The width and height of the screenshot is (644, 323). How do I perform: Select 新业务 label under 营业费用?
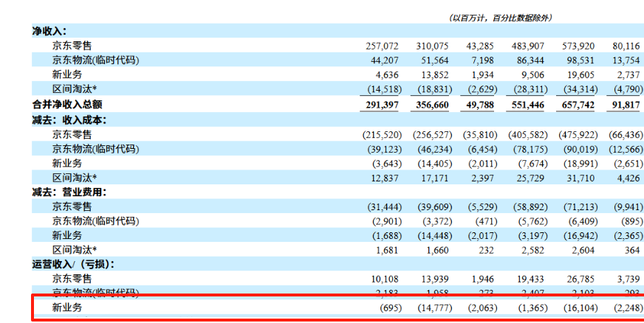[67, 236]
